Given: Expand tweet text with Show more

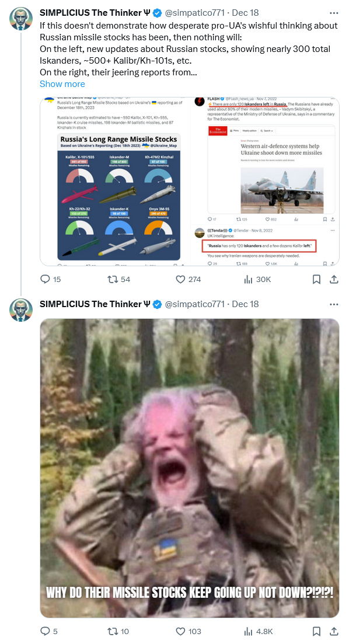Looking at the screenshot, I should pos(62,84).
